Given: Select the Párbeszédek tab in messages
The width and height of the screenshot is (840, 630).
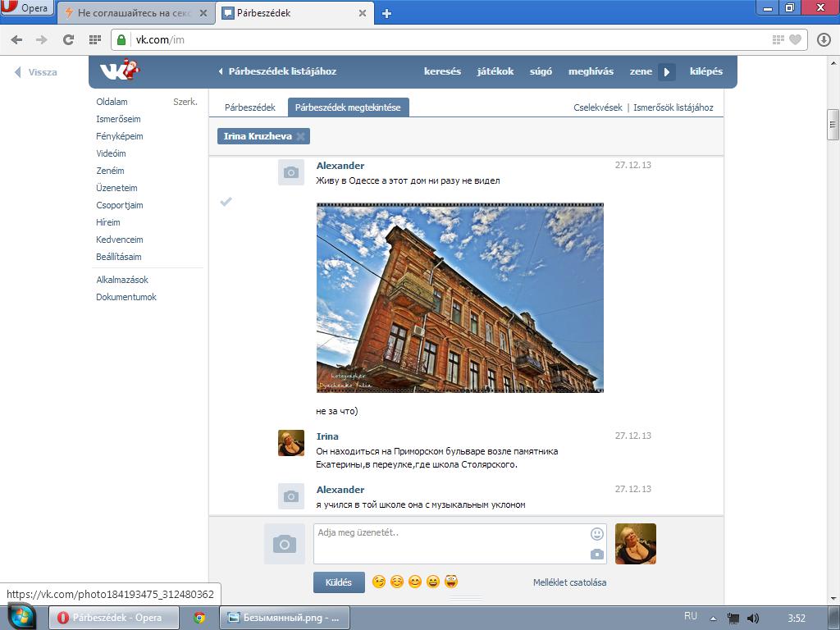Looking at the screenshot, I should point(249,107).
